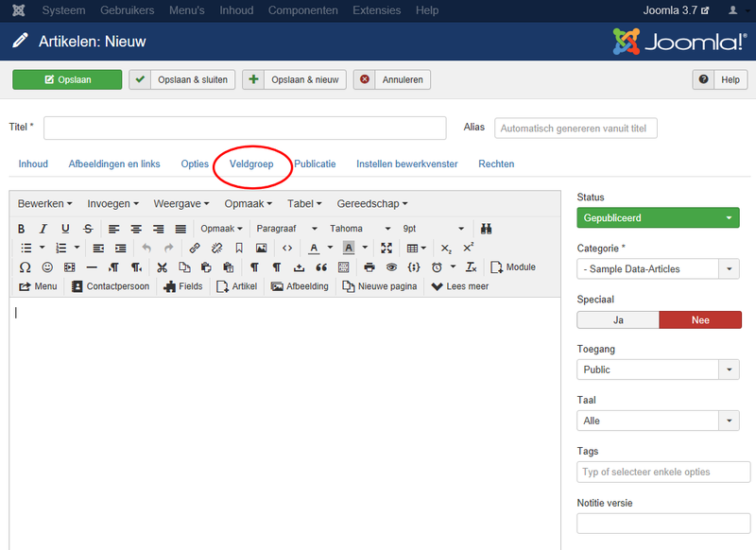756x550 pixels.
Task: Open the Gereedschap editor menu
Action: coord(372,204)
